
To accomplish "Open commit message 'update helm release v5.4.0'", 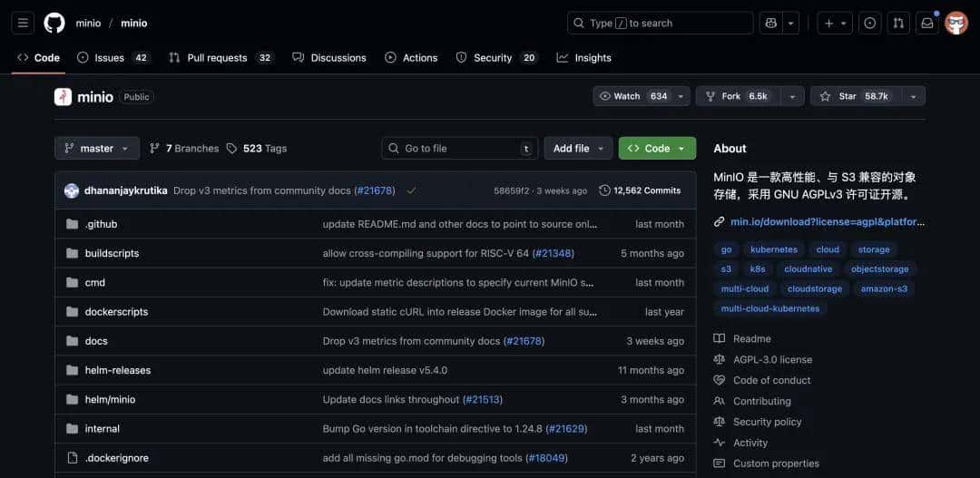I will [x=385, y=370].
